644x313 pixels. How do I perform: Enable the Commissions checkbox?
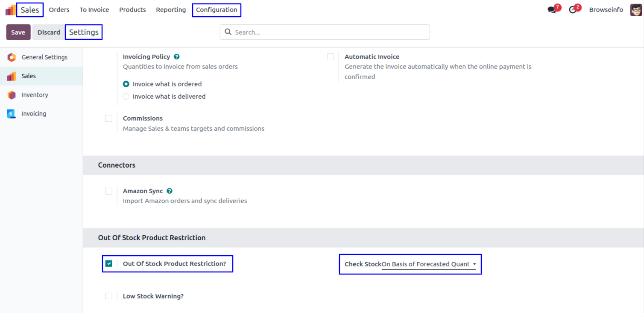(109, 118)
